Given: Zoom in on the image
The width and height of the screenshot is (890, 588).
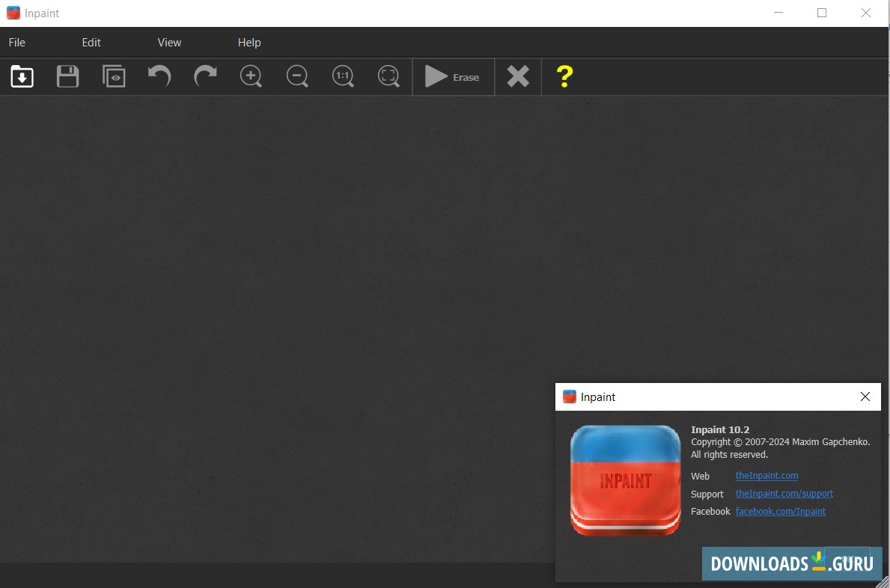Looking at the screenshot, I should pos(251,76).
